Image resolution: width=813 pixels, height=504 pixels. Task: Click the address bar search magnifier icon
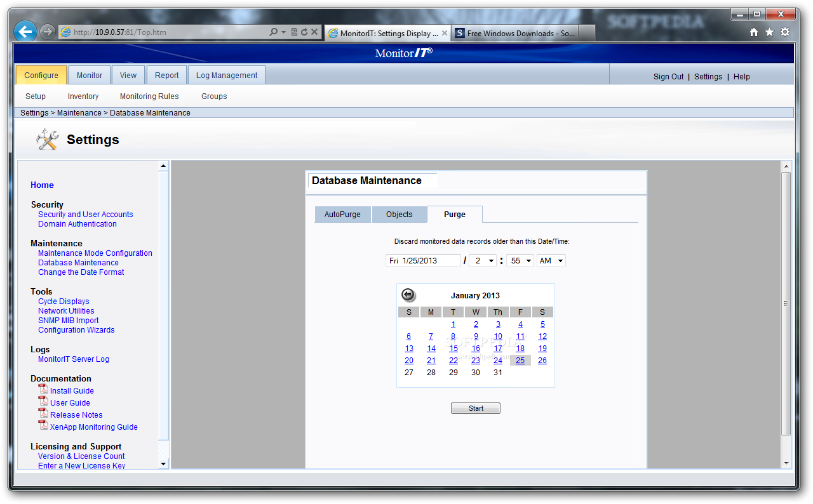click(274, 32)
